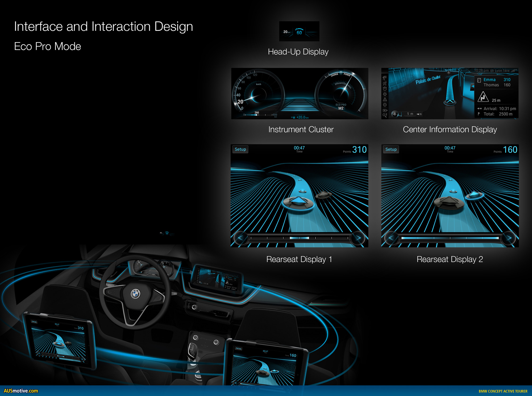Click right arrow on Rearseat Display 2
This screenshot has width=532, height=396.
pyautogui.click(x=509, y=238)
